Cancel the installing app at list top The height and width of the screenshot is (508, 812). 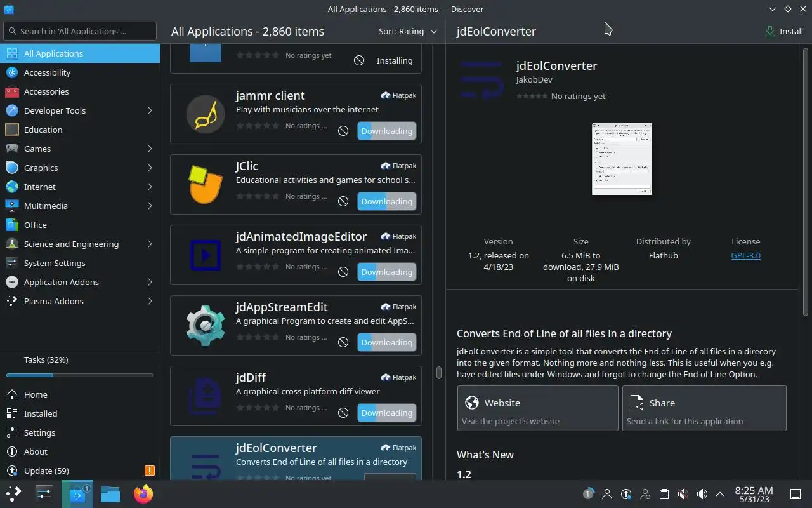coord(359,60)
